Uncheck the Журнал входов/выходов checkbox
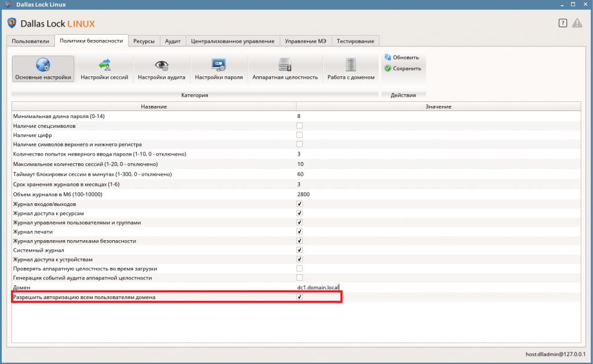Screen dimensions: 593x364 click(299, 204)
